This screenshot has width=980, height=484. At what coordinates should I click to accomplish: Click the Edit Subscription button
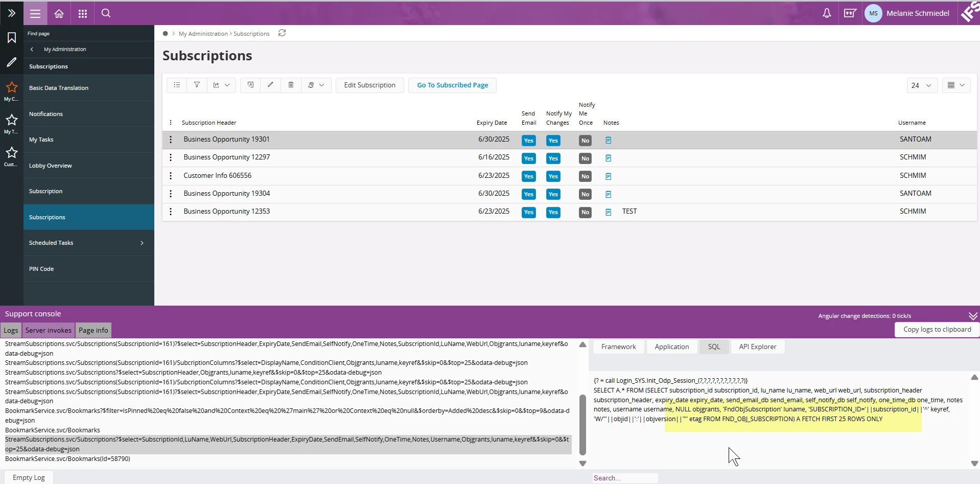click(370, 85)
